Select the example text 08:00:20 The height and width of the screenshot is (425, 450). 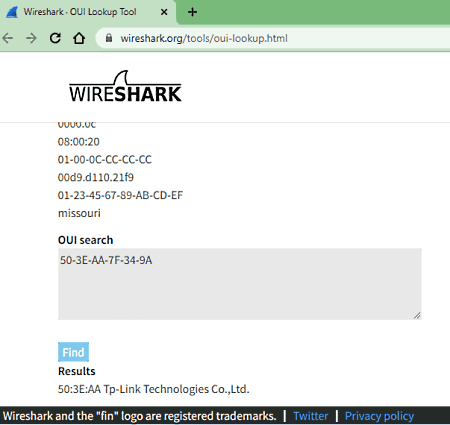pyautogui.click(x=79, y=142)
